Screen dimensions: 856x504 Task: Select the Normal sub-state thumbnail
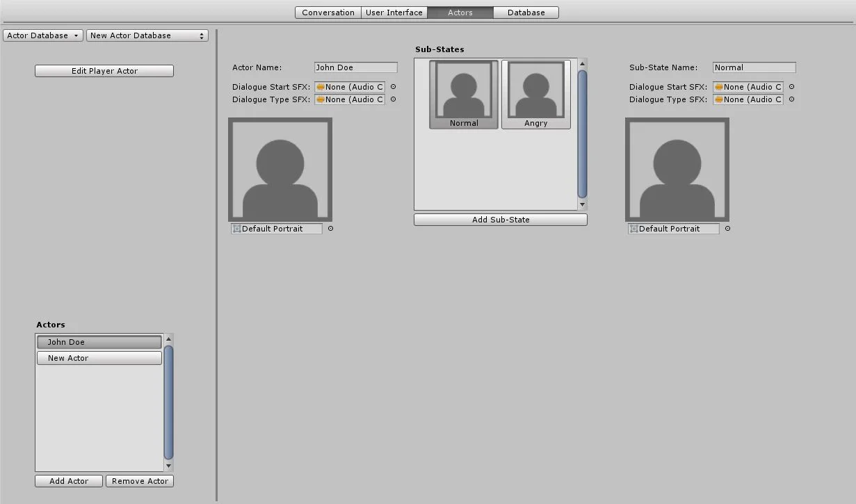[463, 94]
